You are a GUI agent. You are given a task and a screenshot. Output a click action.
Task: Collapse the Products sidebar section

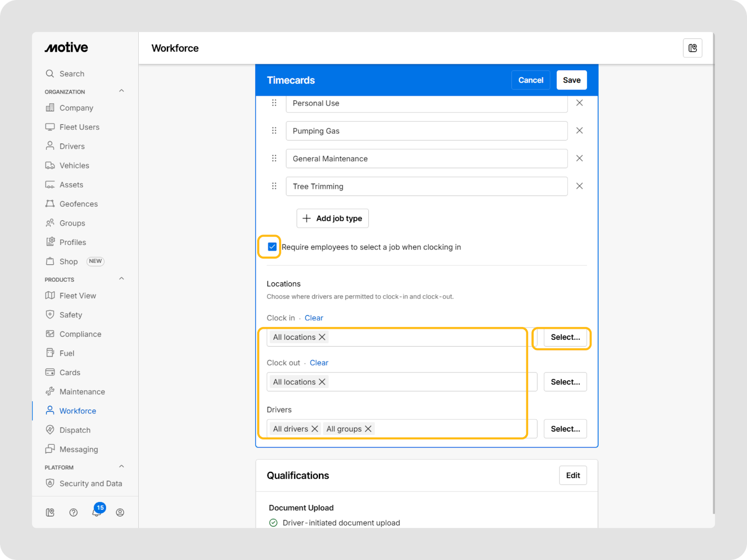(121, 279)
